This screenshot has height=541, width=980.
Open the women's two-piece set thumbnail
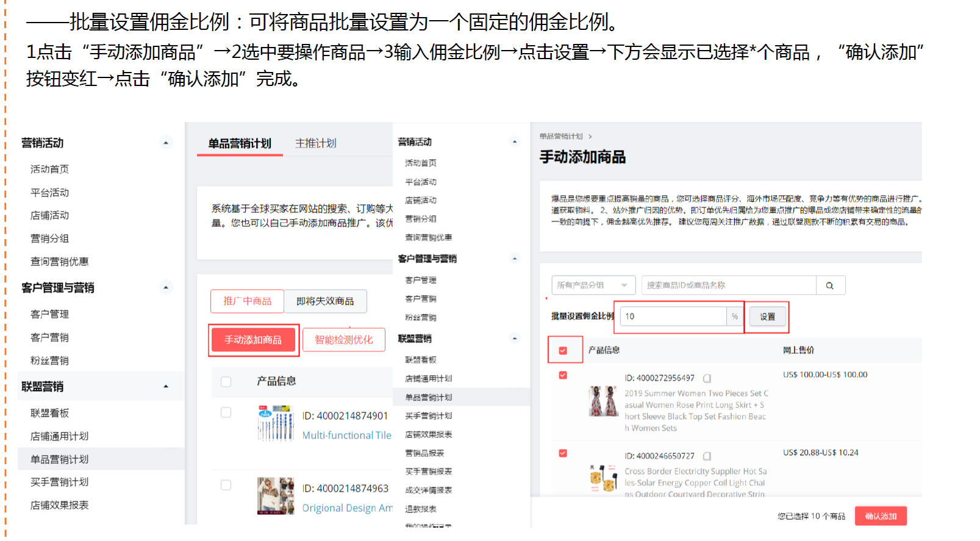[603, 401]
